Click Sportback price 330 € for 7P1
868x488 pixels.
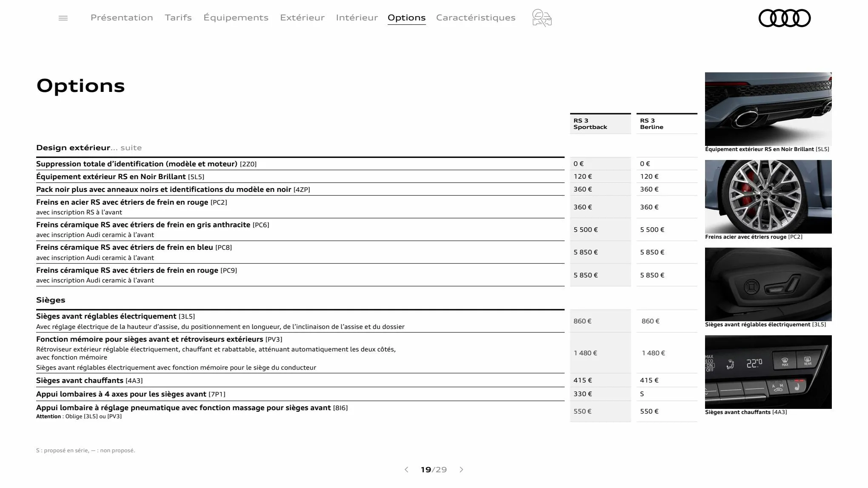point(582,394)
